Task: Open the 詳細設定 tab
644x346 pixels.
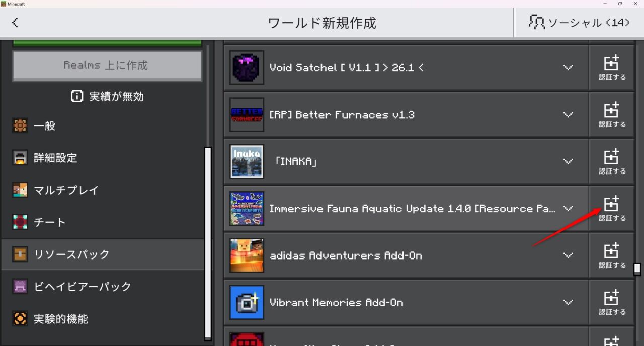Action: pyautogui.click(x=103, y=158)
